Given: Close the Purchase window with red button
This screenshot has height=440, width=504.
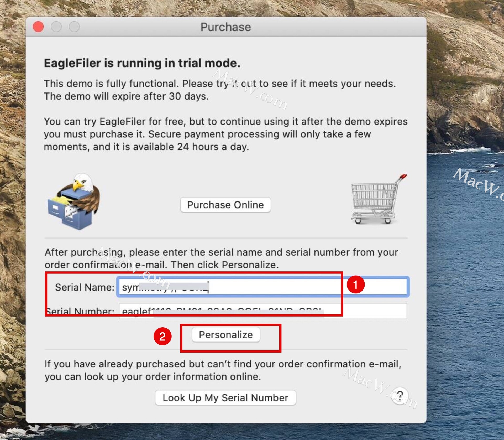Looking at the screenshot, I should click(x=38, y=27).
